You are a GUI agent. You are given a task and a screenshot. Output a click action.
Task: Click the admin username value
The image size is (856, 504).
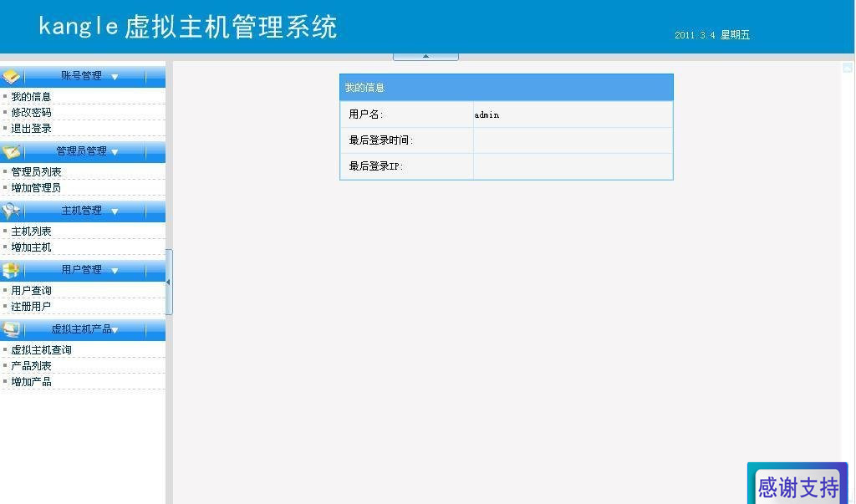point(487,115)
